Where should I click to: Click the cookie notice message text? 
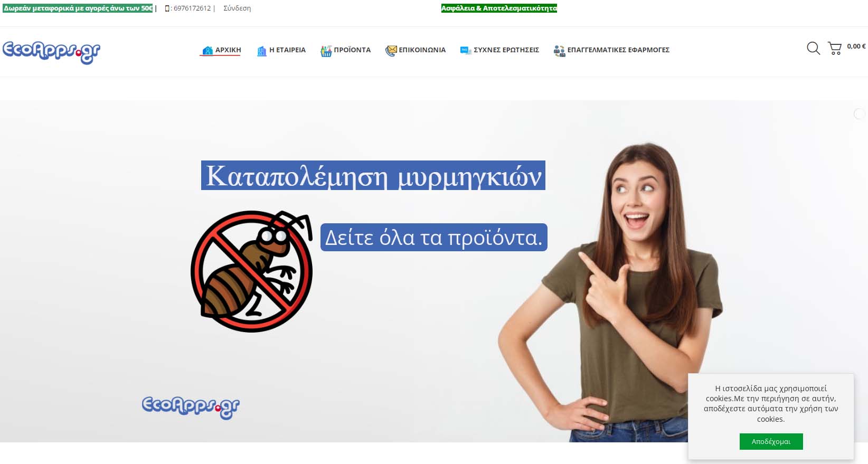(771, 404)
